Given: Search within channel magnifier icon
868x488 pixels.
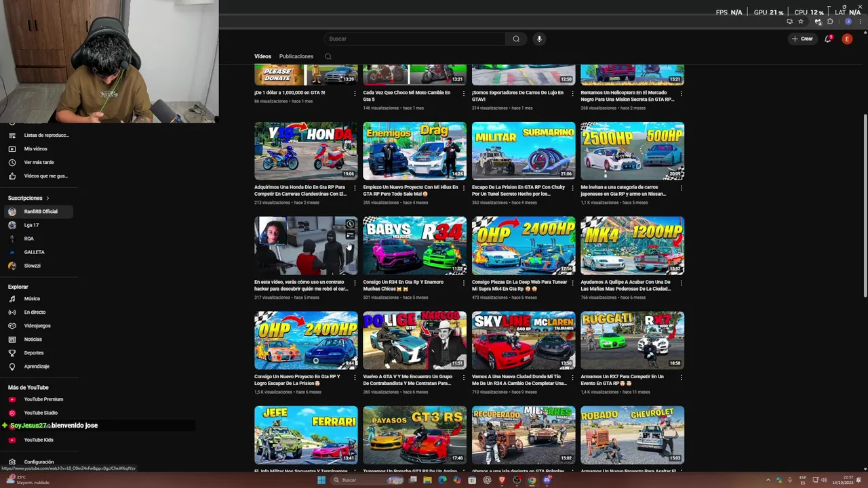Looking at the screenshot, I should (328, 56).
